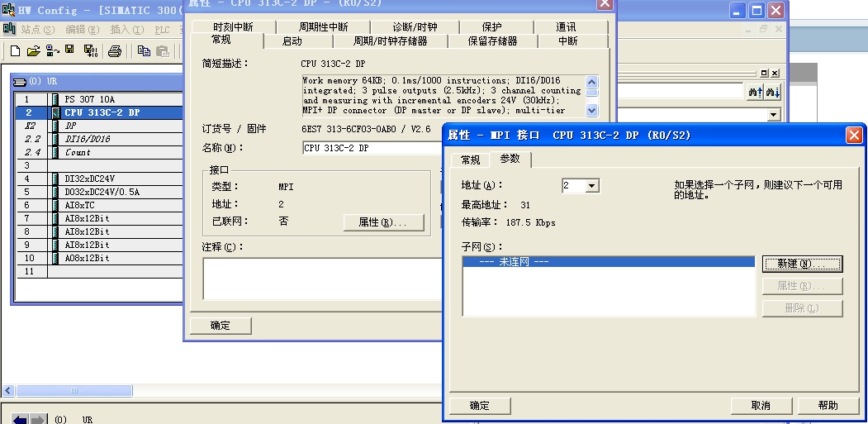Click the small close icon of the catalog pane
868x424 pixels.
tap(775, 74)
